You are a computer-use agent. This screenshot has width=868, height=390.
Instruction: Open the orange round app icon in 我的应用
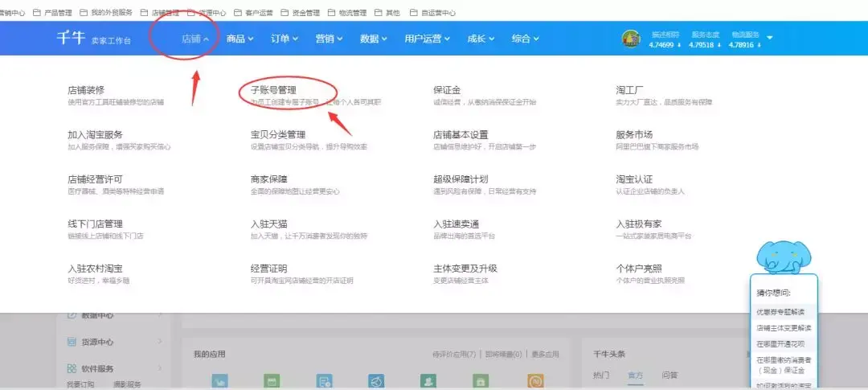point(535,381)
